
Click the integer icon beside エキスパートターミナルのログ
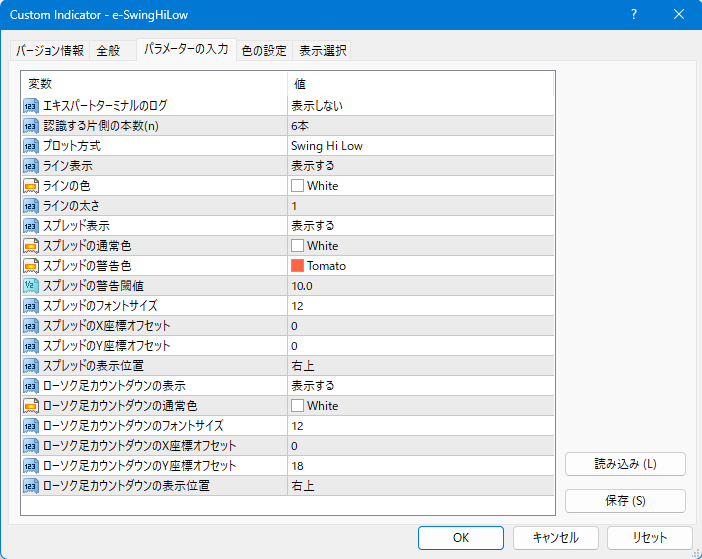(x=30, y=106)
